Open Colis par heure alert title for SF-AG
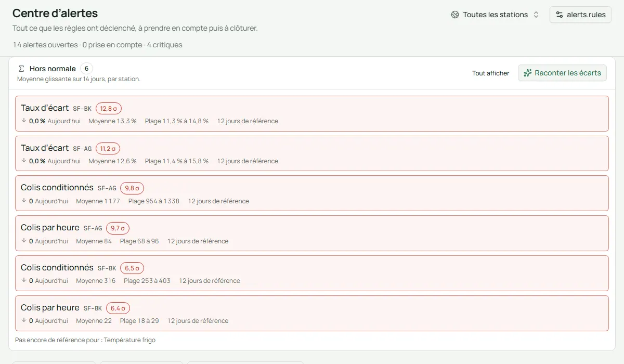Viewport: 624px width, 364px height. (x=50, y=227)
